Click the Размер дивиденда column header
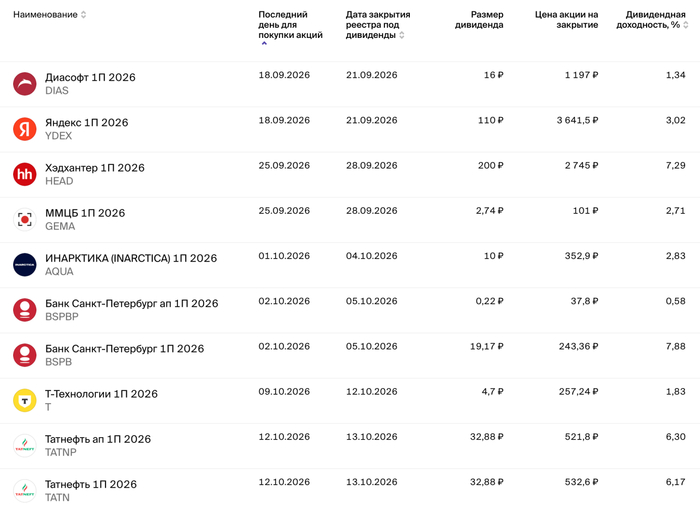The width and height of the screenshot is (700, 512). (x=479, y=20)
